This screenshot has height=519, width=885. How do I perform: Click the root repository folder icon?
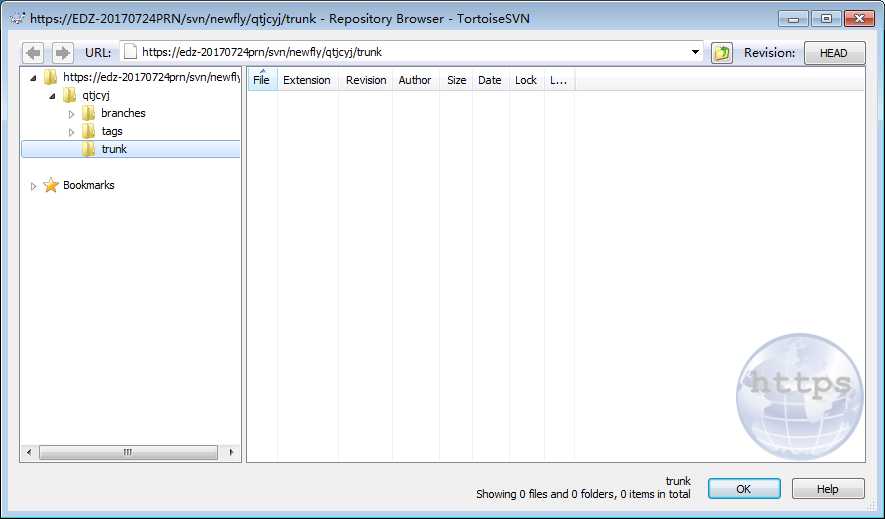tap(50, 77)
